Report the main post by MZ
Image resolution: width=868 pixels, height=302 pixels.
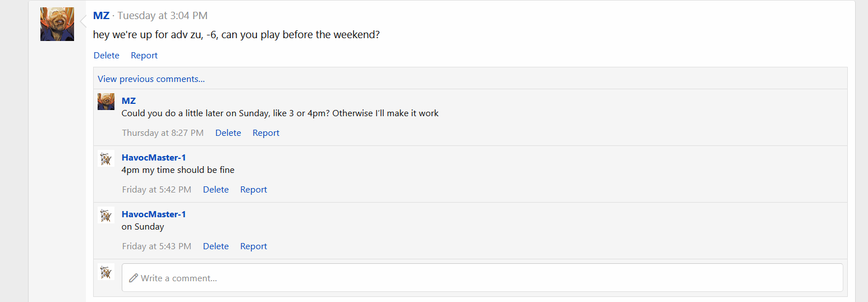144,56
